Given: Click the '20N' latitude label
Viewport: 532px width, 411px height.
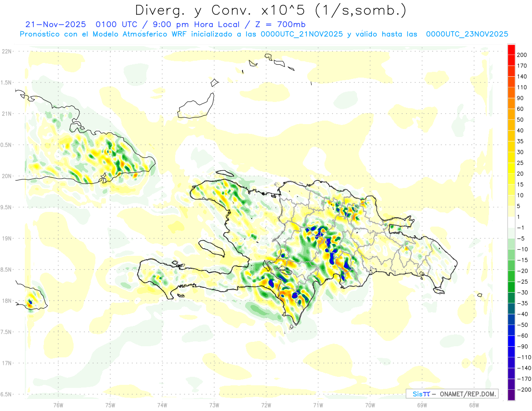Looking at the screenshot, I should pos(7,176).
